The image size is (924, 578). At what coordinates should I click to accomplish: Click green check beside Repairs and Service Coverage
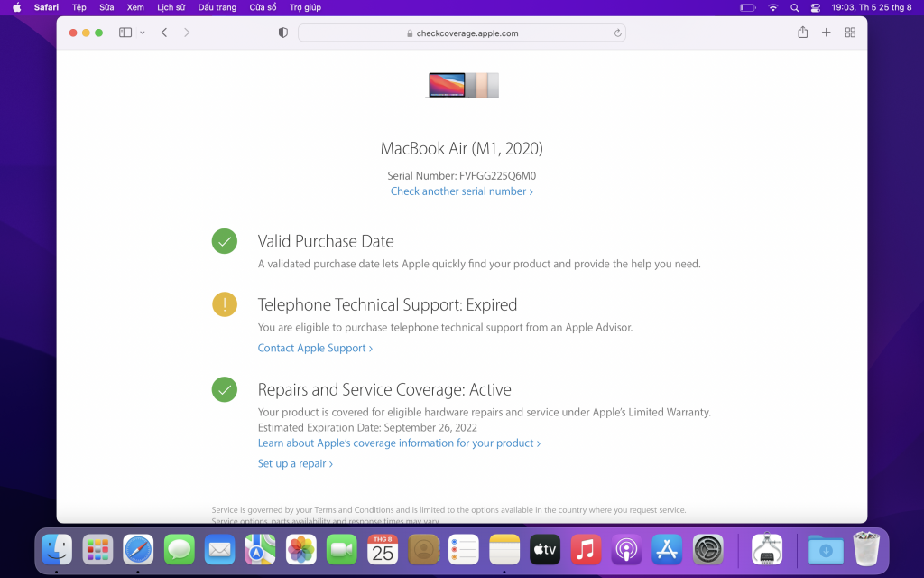tap(225, 389)
